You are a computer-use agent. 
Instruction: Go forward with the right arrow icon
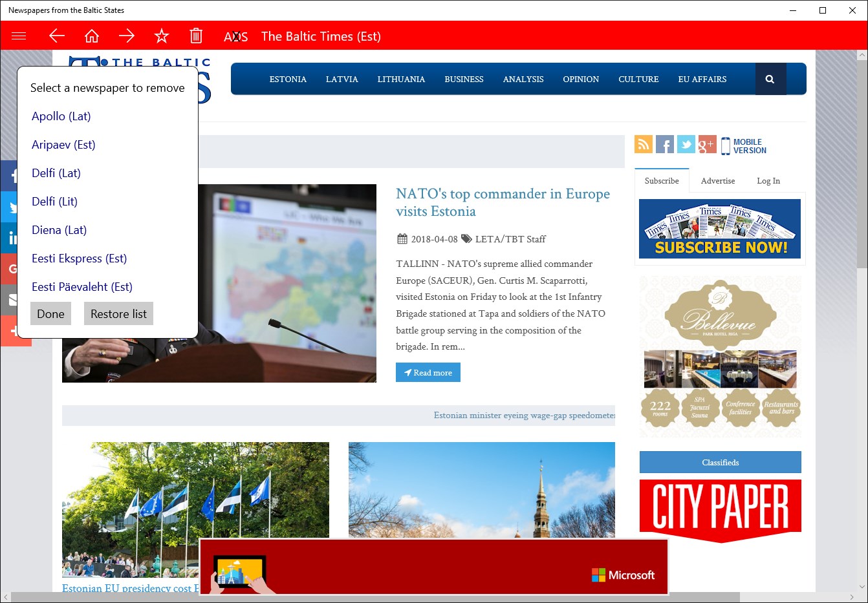pos(127,36)
